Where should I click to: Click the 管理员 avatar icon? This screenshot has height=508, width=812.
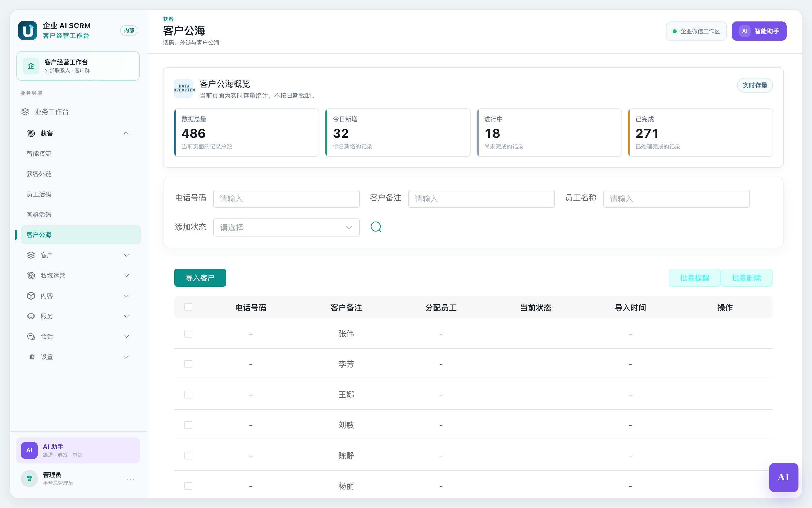pos(29,478)
